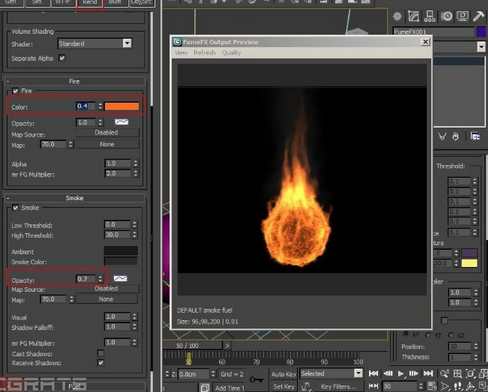Viewport: 488px width, 392px height.
Task: Uncheck the Receive Shadows checkbox
Action: click(x=100, y=363)
